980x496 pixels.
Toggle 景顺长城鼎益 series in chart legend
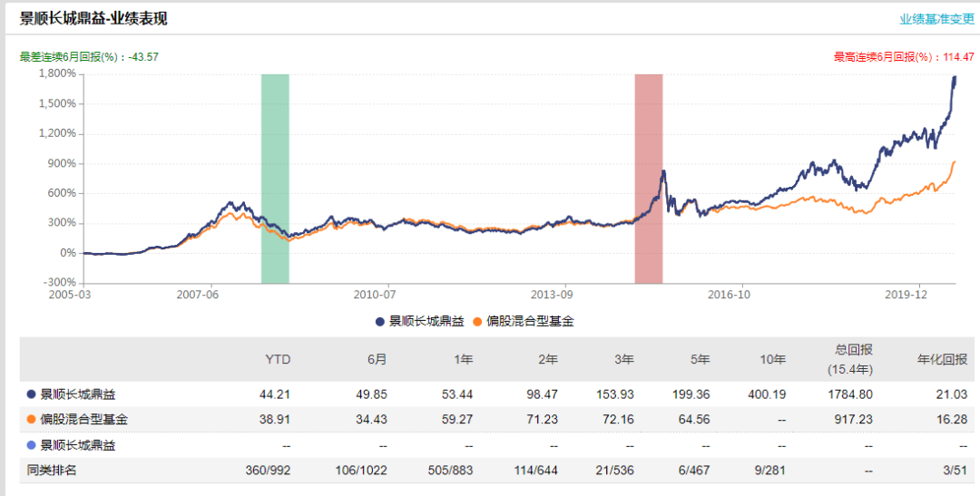coord(420,322)
